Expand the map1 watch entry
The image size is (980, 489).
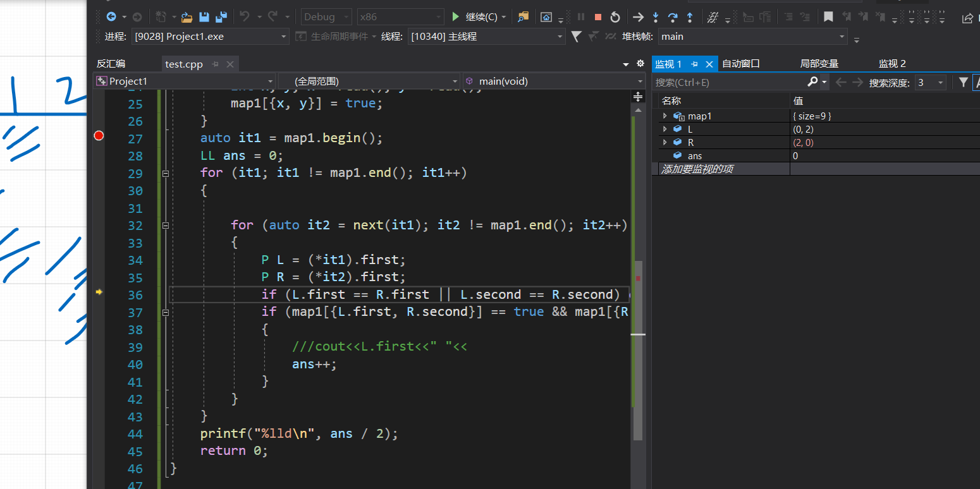click(665, 116)
